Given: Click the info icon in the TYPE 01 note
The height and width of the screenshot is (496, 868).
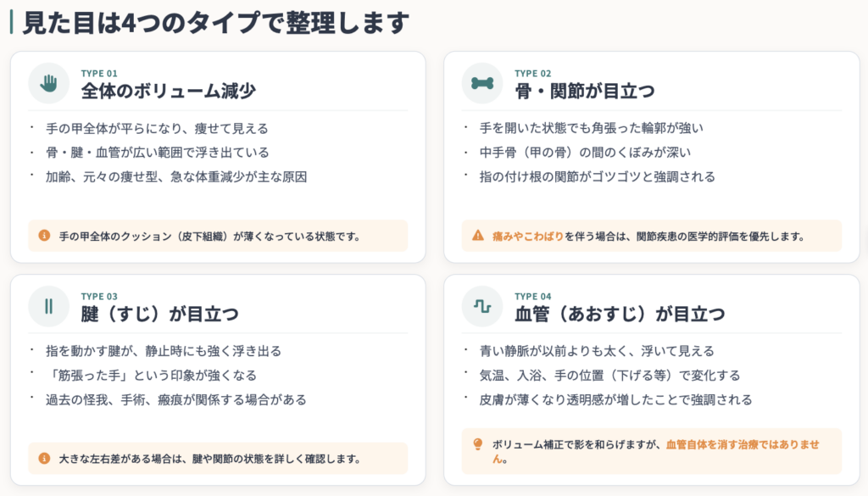Looking at the screenshot, I should point(44,236).
